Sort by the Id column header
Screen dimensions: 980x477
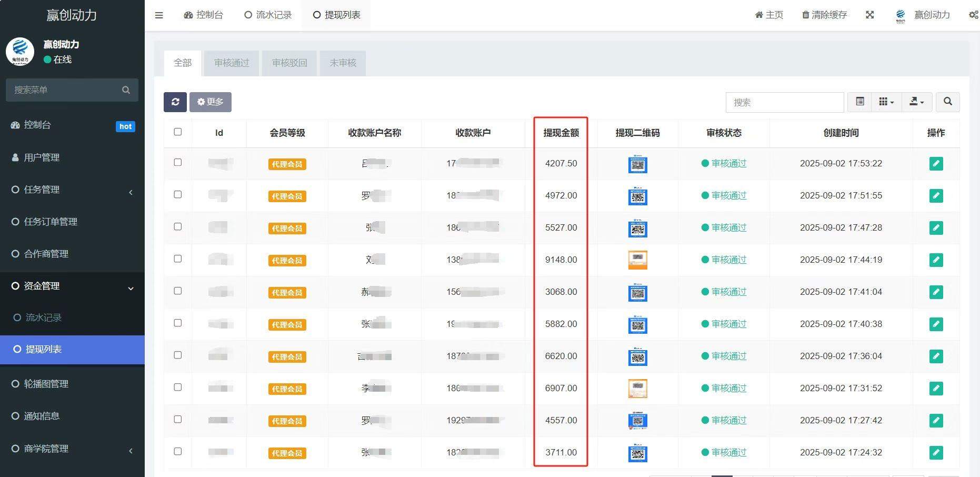click(x=219, y=133)
